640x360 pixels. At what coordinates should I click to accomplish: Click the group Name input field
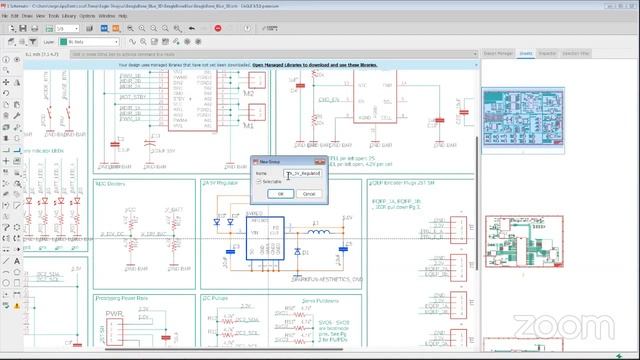point(302,173)
